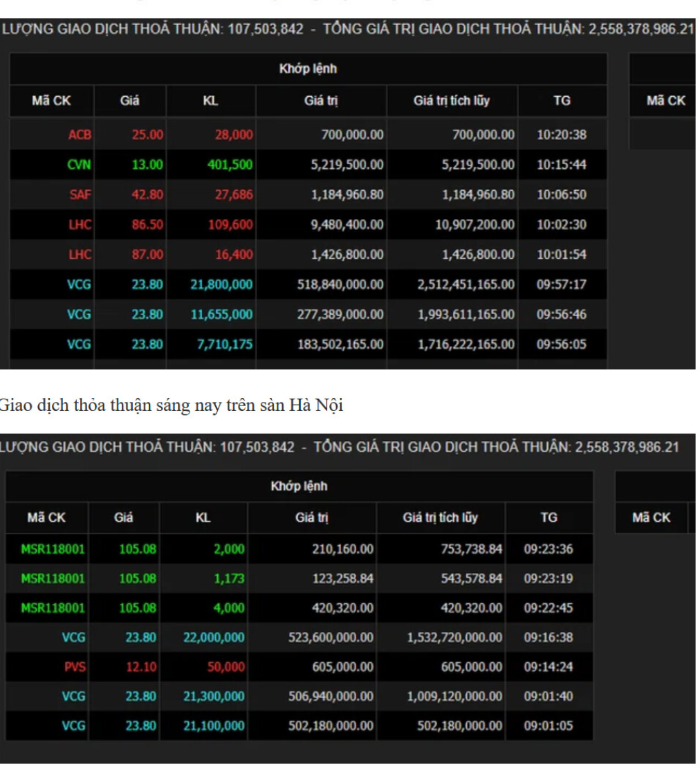This screenshot has height=768, width=700.
Task: Click the total value 2,558,378,986.21 in the bottom banner
Action: (x=627, y=447)
